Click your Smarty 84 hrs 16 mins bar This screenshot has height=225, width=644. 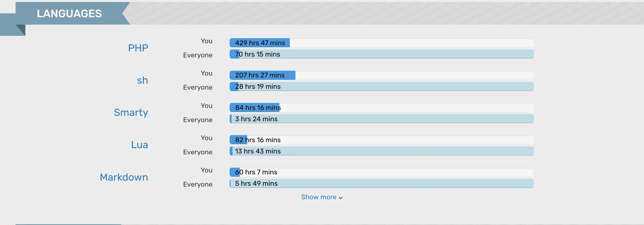[254, 108]
